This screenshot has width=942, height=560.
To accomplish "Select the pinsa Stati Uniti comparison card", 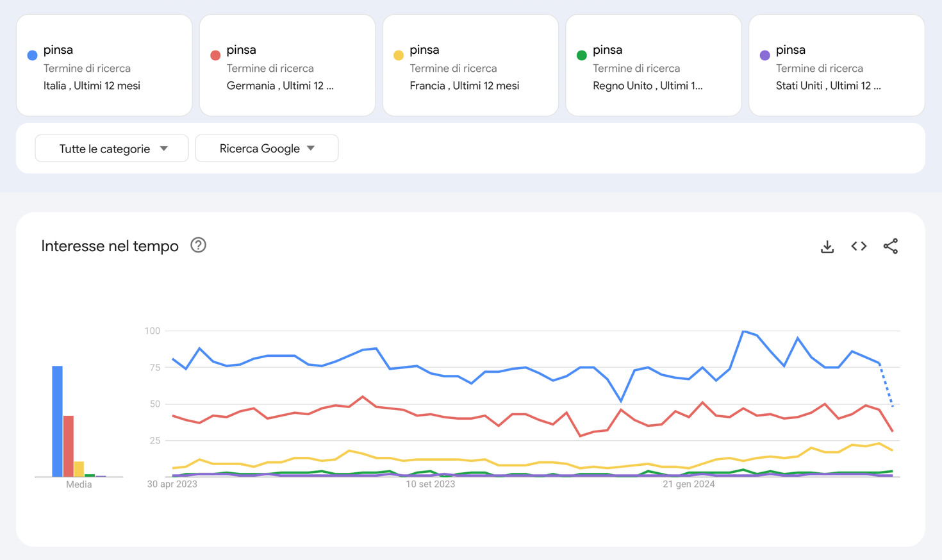I will (x=837, y=65).
